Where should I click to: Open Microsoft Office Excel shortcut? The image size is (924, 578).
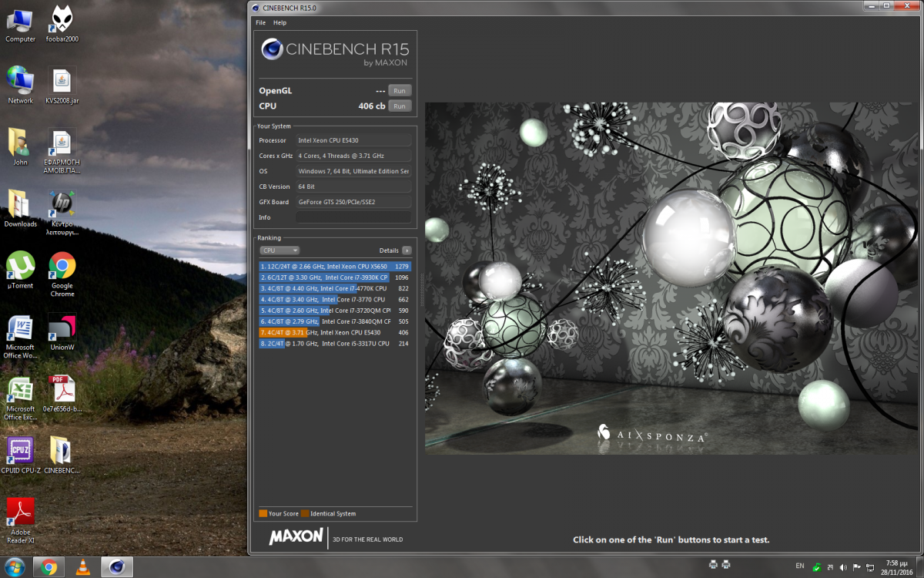[x=21, y=398]
